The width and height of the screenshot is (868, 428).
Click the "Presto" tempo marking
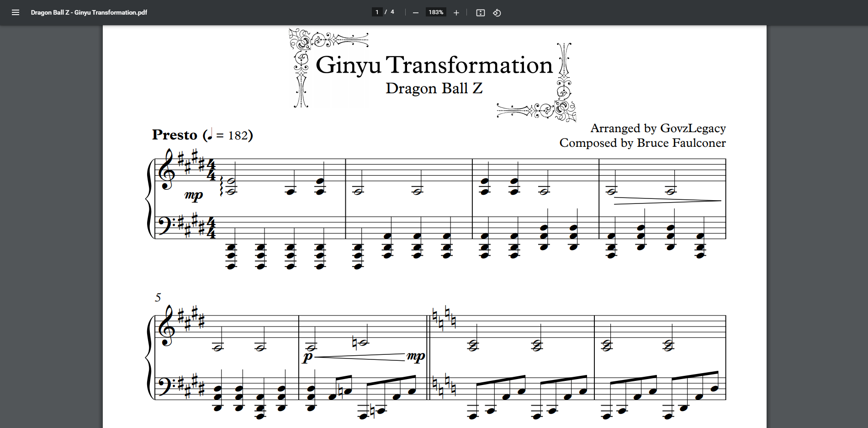[175, 135]
